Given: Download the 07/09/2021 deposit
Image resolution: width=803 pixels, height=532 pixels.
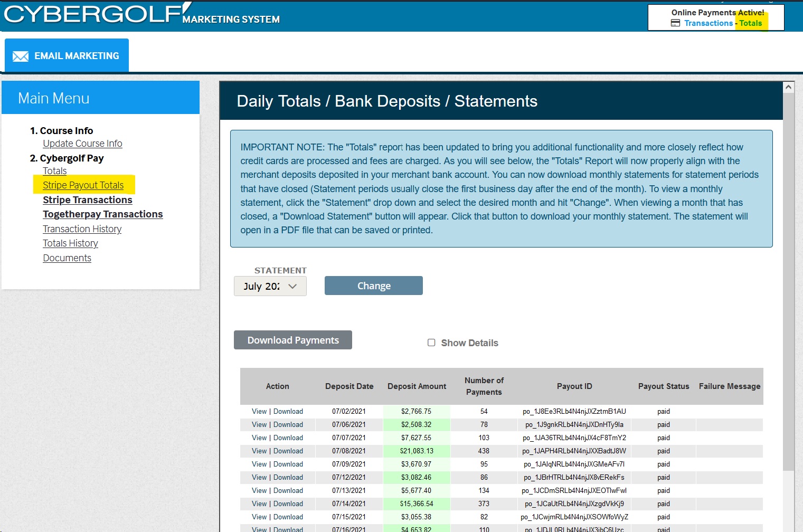Looking at the screenshot, I should (288, 464).
